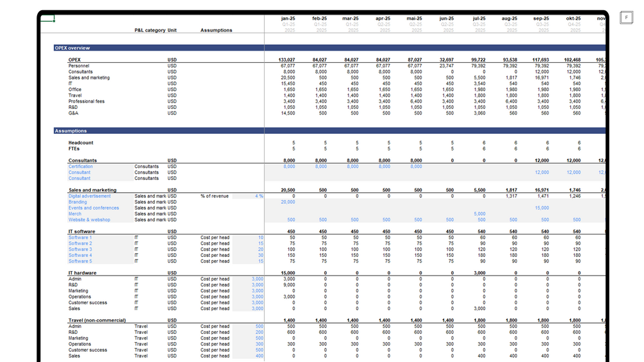Select 'Marketing' row under Travel
The height and width of the screenshot is (362, 644).
point(78,338)
